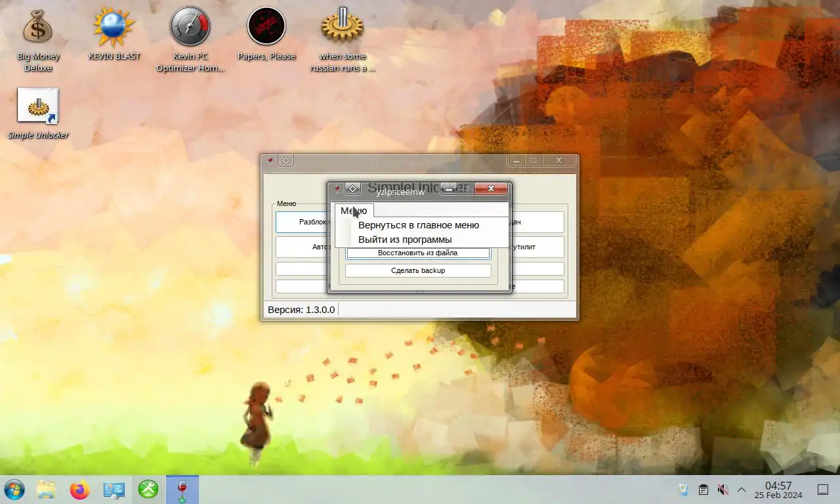The width and height of the screenshot is (840, 504).
Task: Click the wine icon in background window title bar
Action: (x=269, y=161)
